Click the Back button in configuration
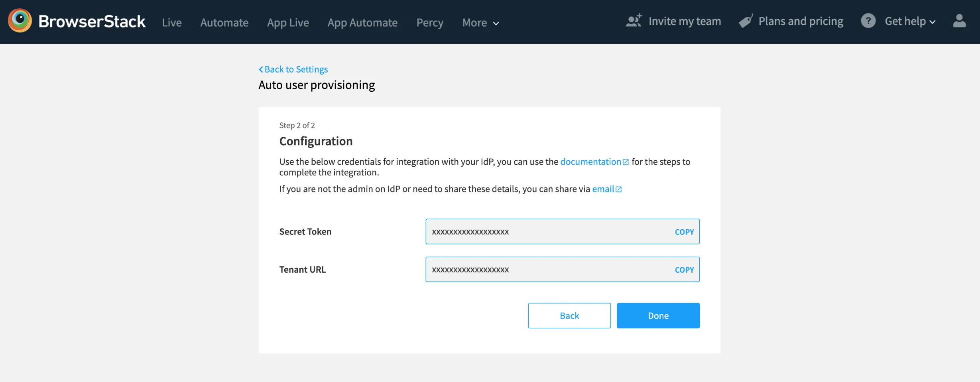This screenshot has width=980, height=382. pos(569,315)
